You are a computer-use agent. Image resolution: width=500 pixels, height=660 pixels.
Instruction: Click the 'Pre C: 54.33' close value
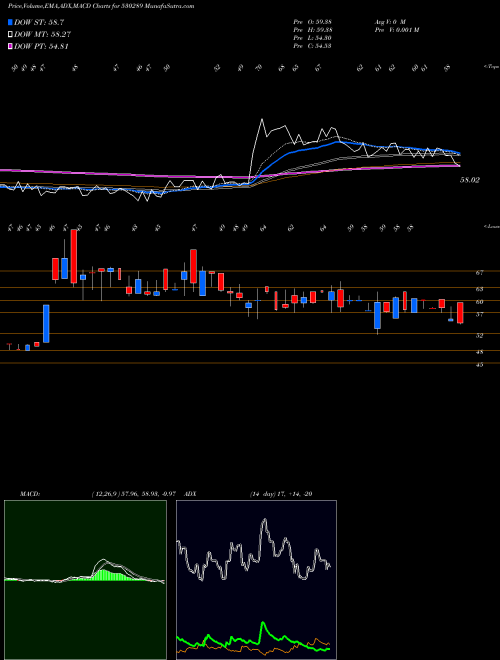[313, 46]
